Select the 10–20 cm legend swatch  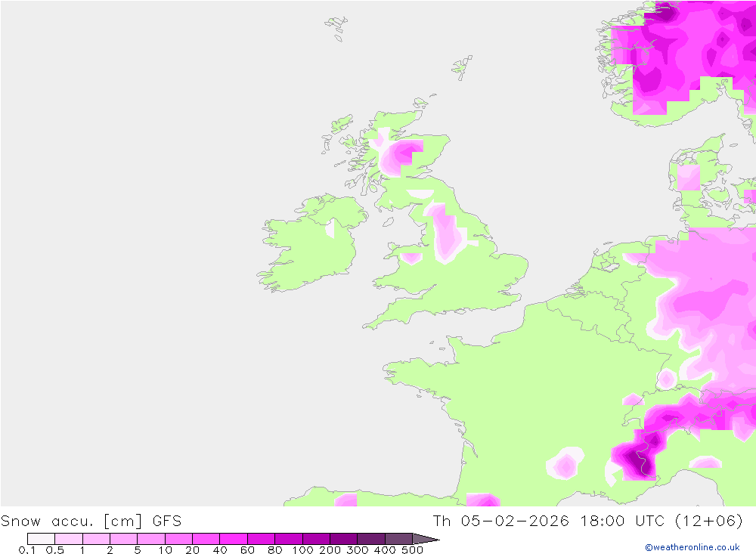pos(178,539)
